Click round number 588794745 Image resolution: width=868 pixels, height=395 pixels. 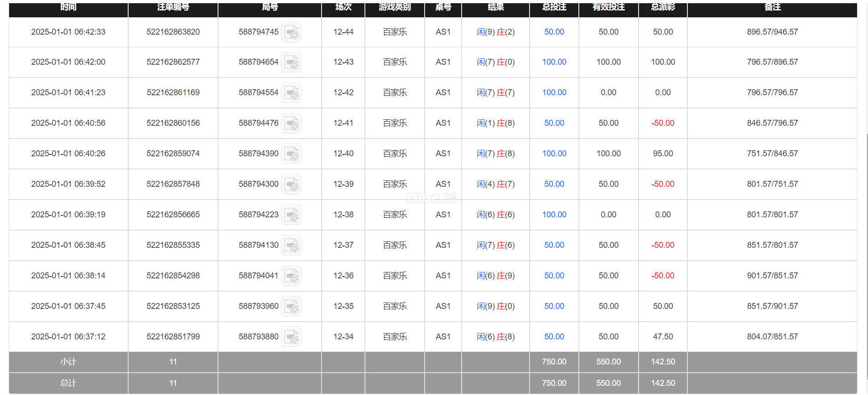pos(259,32)
